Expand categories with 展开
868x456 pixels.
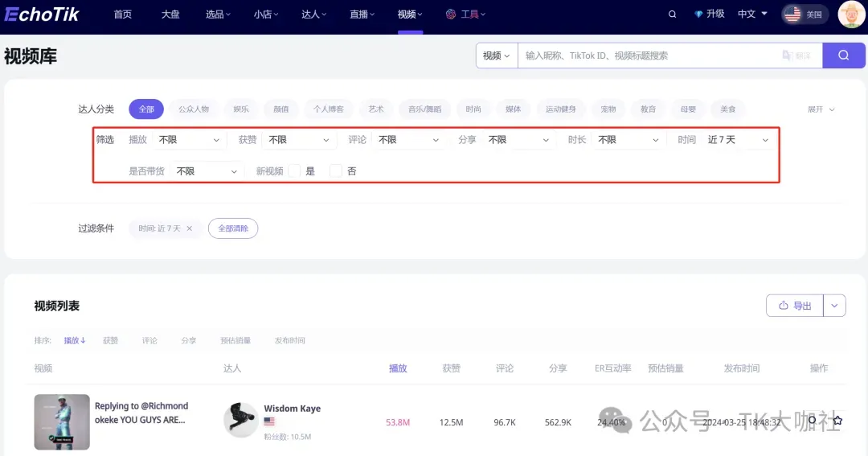(x=821, y=109)
